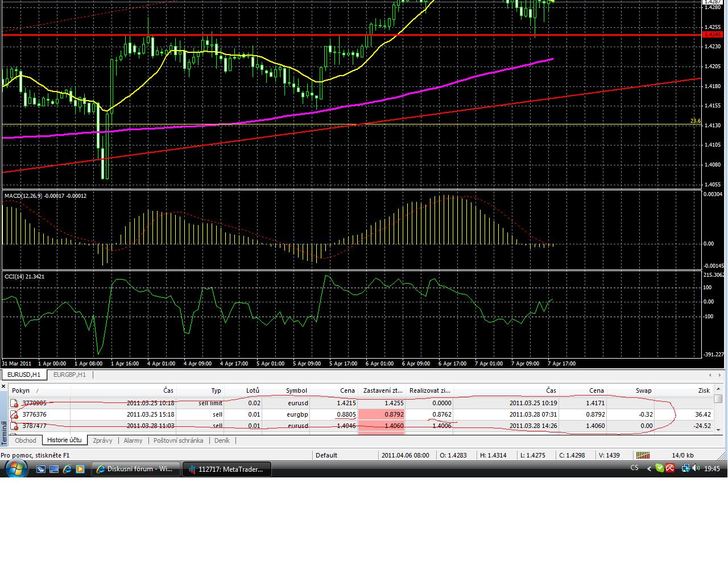This screenshot has height=582, width=728.
Task: Open the Windows Start orb
Action: [15, 469]
